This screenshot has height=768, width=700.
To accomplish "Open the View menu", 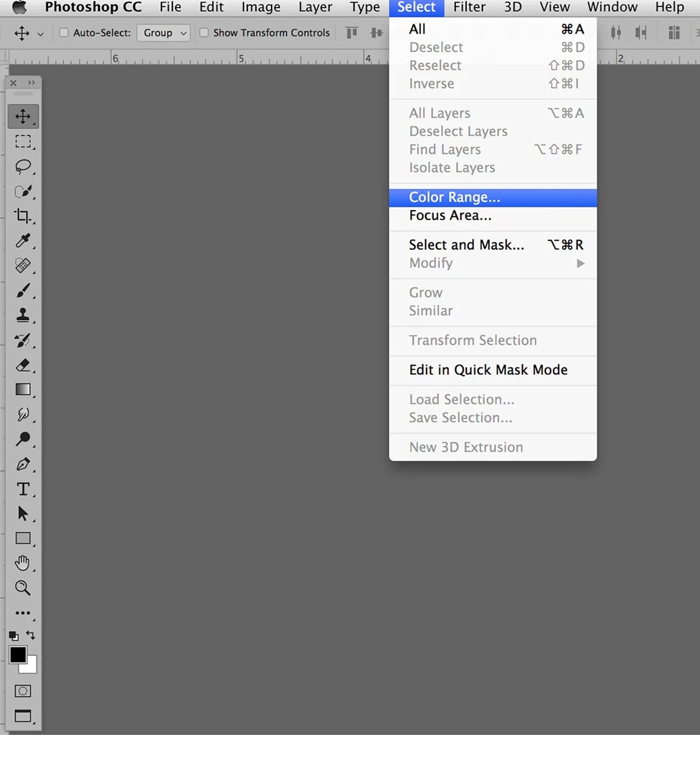I will point(555,7).
